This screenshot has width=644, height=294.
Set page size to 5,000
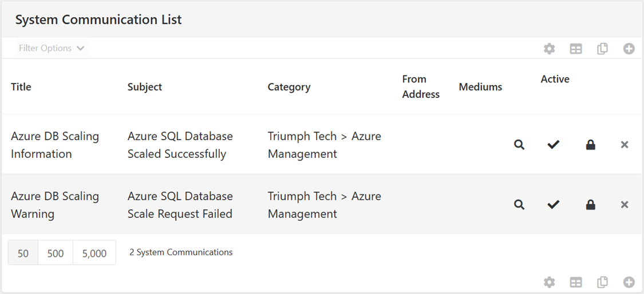94,253
